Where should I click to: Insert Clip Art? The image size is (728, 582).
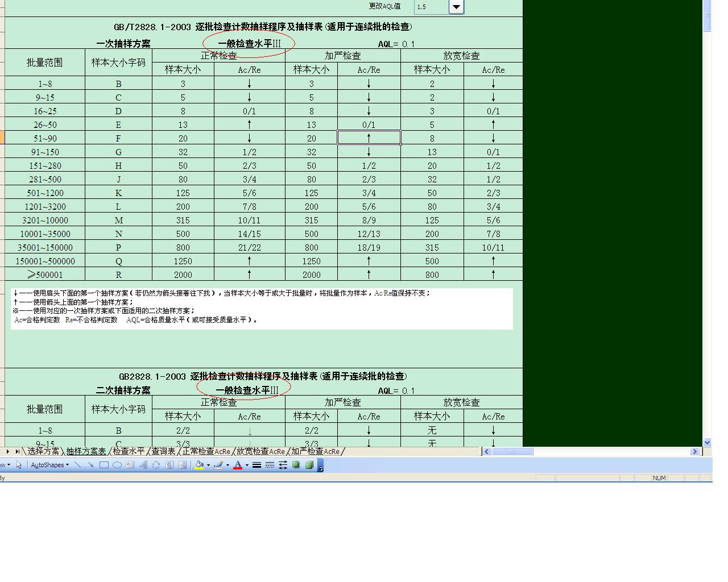(x=169, y=464)
